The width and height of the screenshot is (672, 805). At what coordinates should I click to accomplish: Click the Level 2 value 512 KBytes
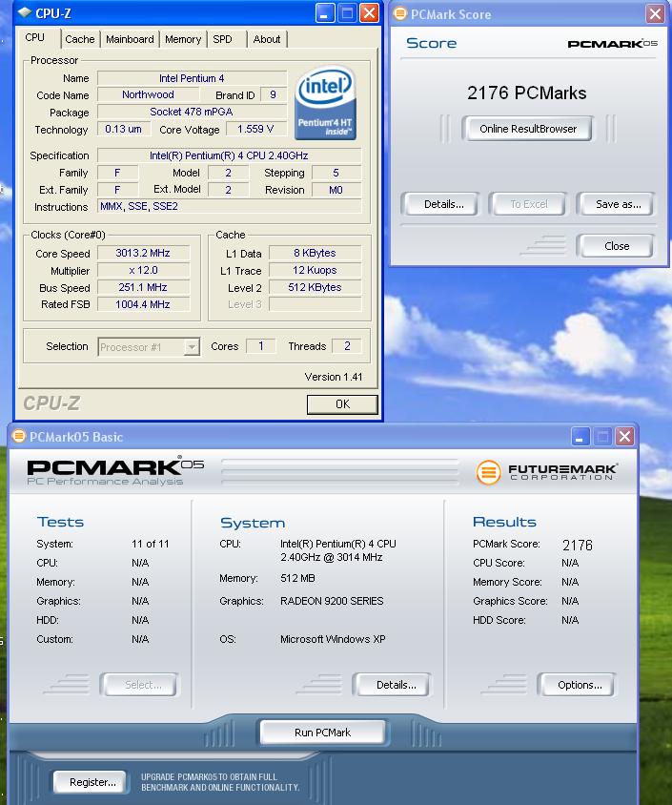pos(315,287)
